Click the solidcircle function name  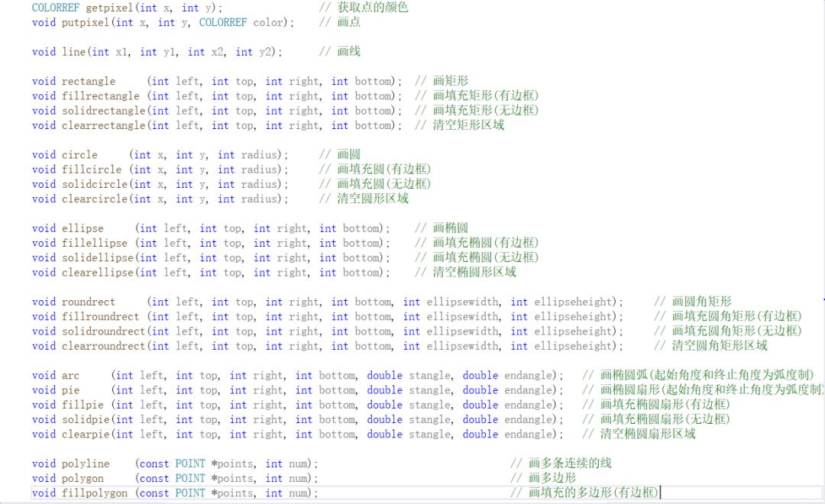tap(95, 185)
